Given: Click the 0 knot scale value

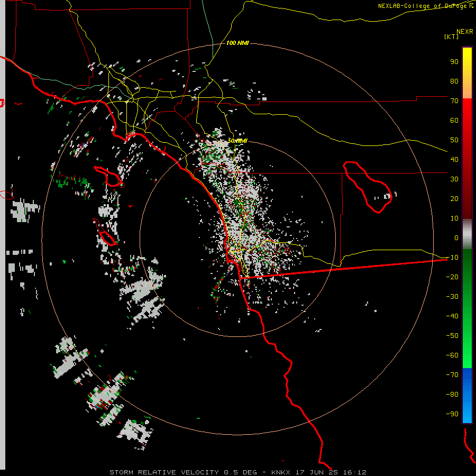Looking at the screenshot, I should click(x=456, y=238).
